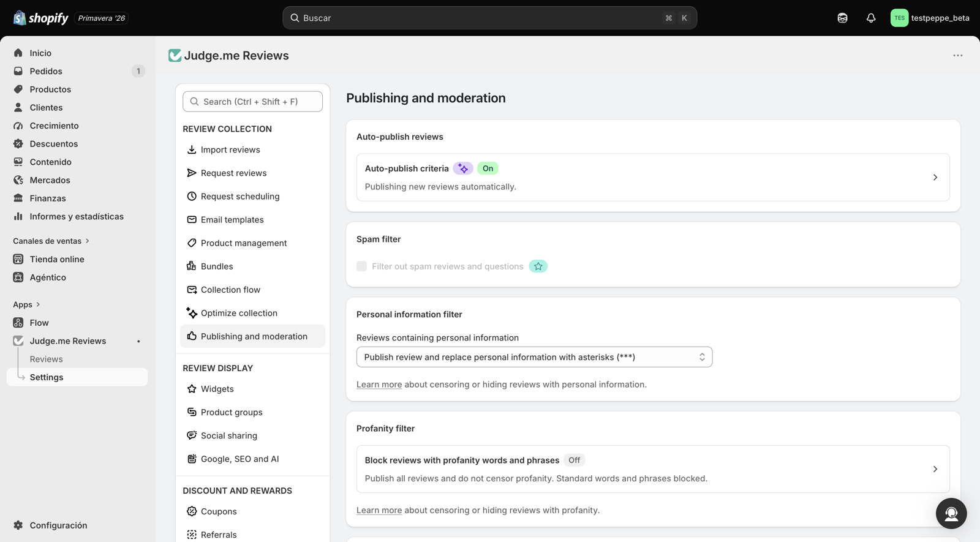This screenshot has height=542, width=980.
Task: Select the Settings sub-item
Action: pos(77,377)
